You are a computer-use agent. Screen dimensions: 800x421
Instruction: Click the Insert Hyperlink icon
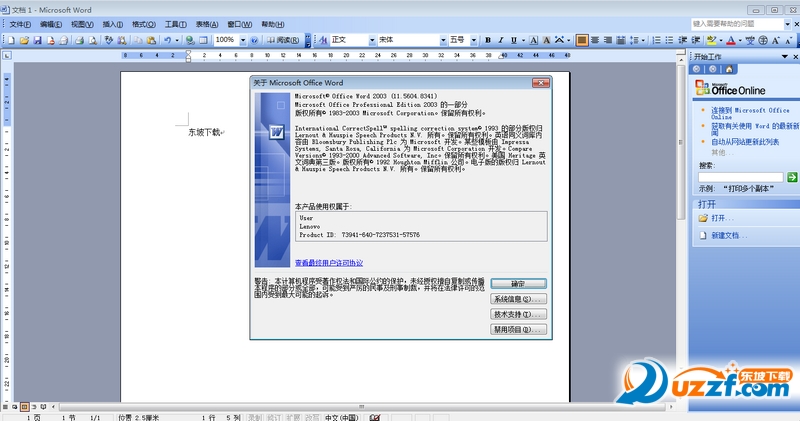(x=190, y=40)
